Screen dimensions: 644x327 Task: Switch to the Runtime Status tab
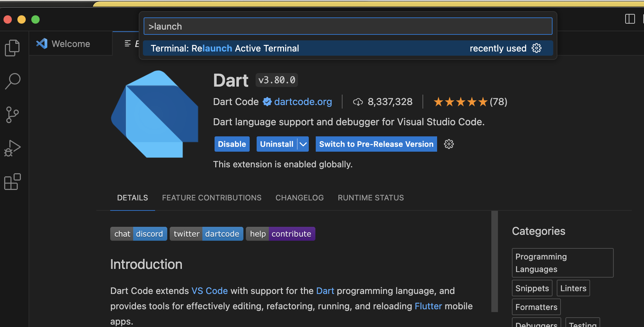(371, 198)
